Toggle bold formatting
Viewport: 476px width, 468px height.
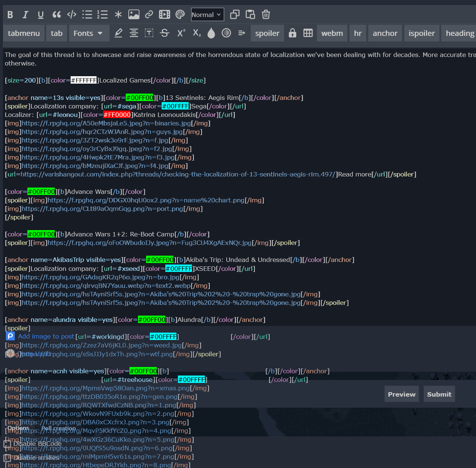10,15
